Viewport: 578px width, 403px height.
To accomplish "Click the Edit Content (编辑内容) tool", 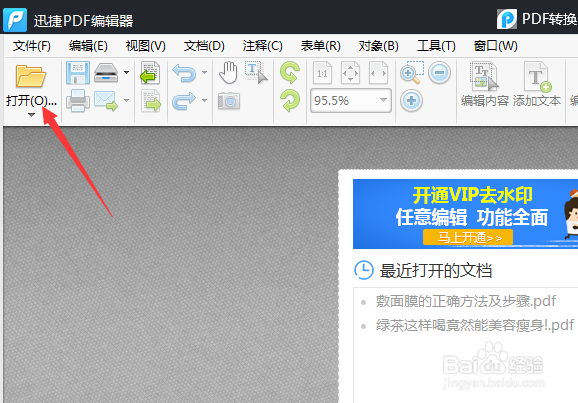I will pyautogui.click(x=485, y=84).
